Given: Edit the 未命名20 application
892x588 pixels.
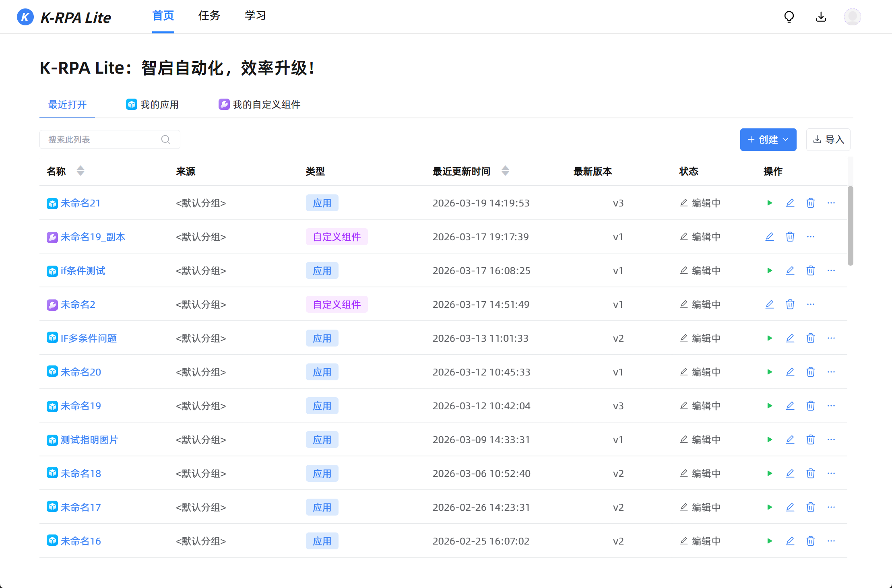Looking at the screenshot, I should (x=790, y=372).
